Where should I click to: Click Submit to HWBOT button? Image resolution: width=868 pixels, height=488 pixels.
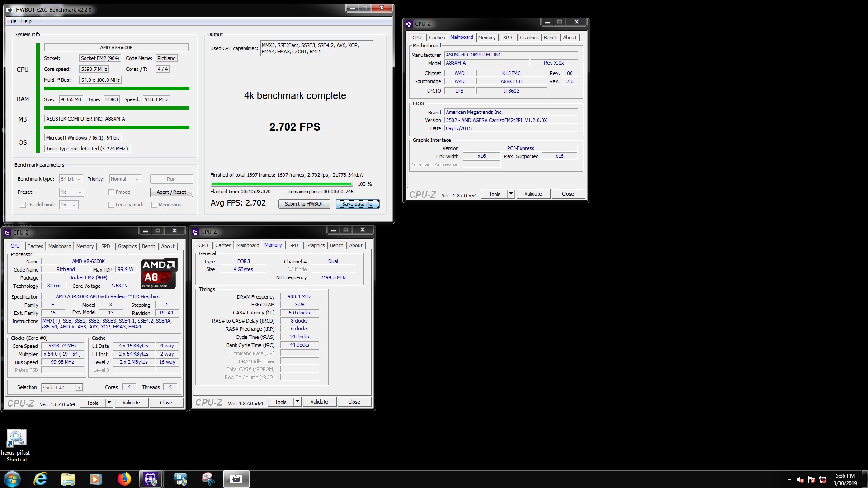click(x=304, y=204)
